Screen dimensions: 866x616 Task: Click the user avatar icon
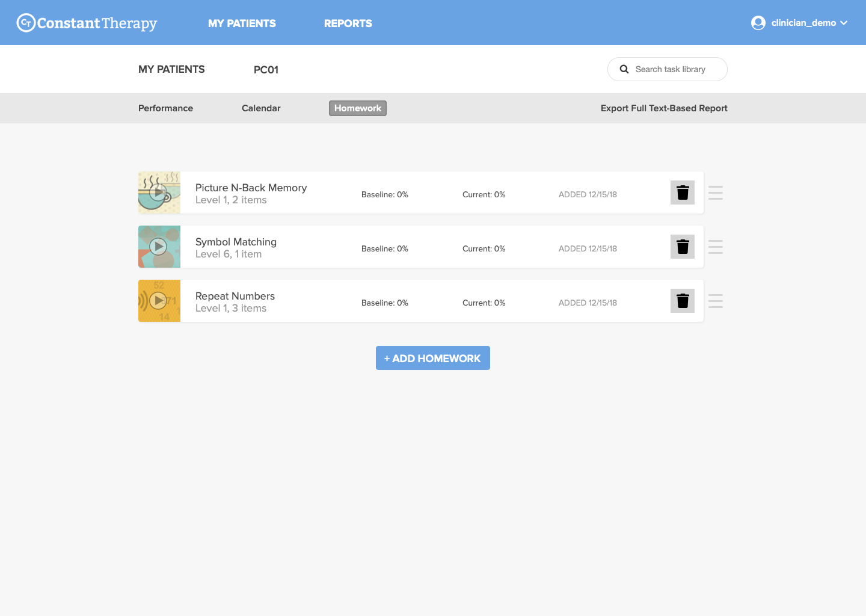(x=758, y=23)
